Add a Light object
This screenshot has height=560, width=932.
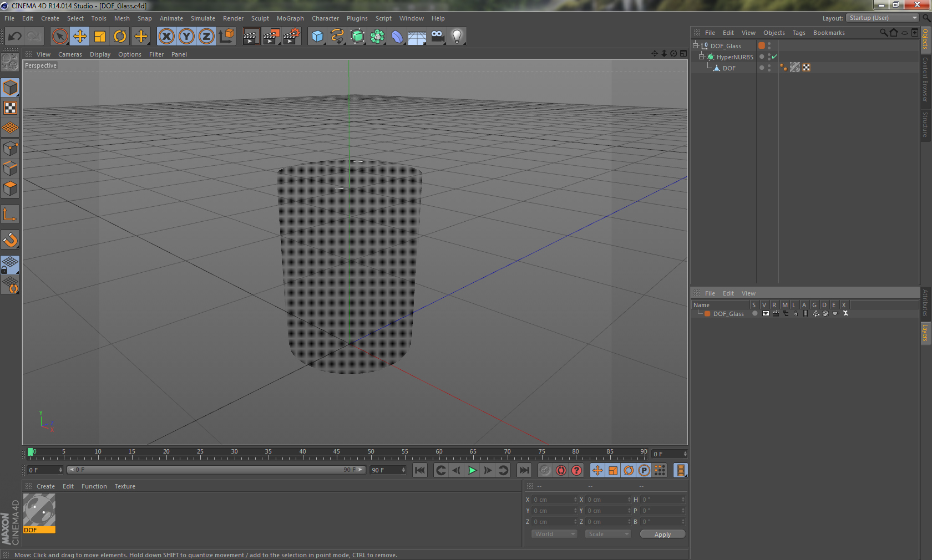point(457,37)
